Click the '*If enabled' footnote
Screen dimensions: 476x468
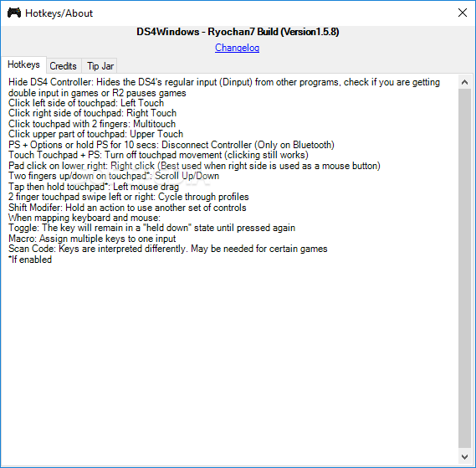(30, 260)
